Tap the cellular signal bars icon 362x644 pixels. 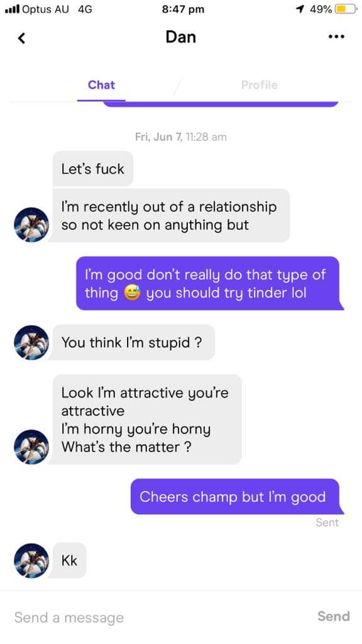(x=12, y=9)
